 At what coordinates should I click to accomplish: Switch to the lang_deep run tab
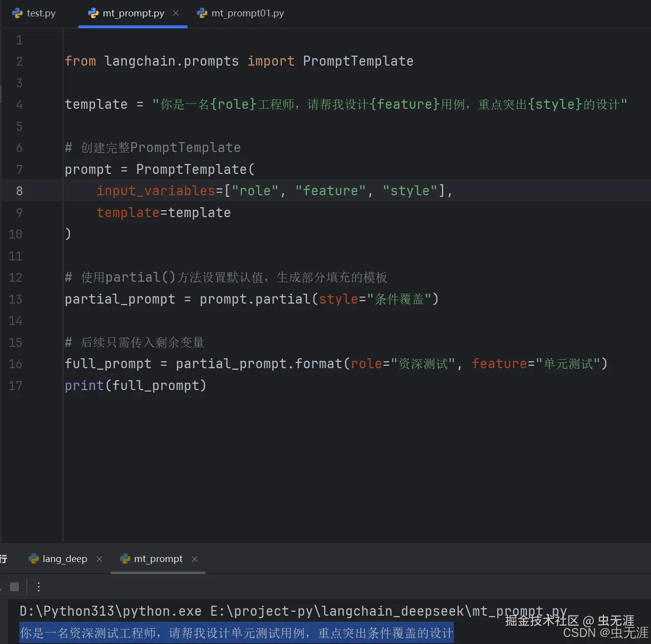65,559
